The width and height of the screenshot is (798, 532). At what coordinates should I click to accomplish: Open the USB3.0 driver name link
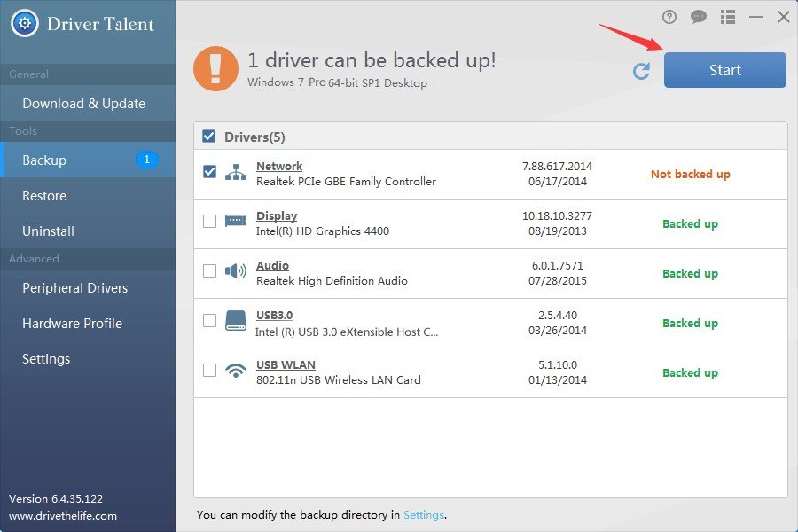(274, 315)
